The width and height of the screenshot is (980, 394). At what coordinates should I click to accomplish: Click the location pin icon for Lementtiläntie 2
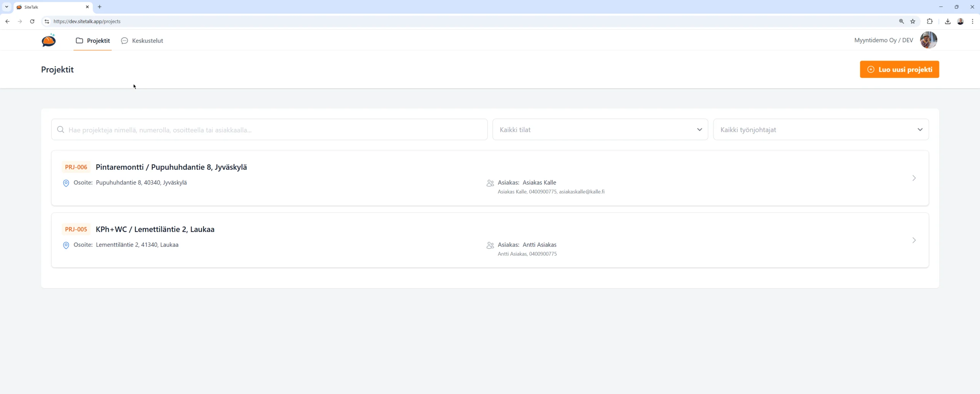[66, 245]
